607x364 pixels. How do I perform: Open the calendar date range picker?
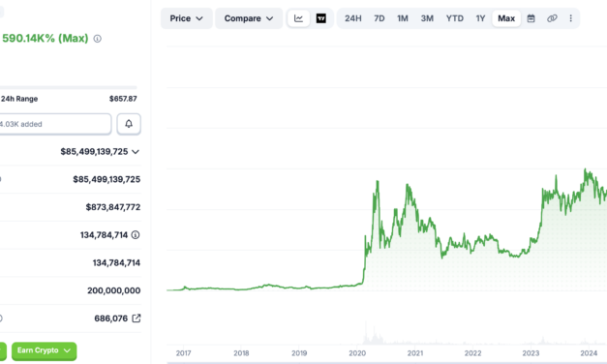click(531, 18)
